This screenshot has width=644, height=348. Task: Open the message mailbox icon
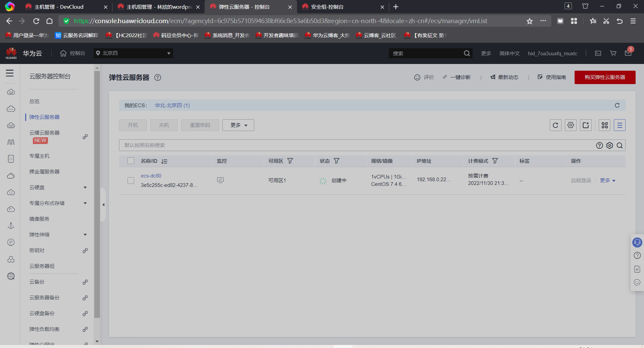(x=628, y=53)
